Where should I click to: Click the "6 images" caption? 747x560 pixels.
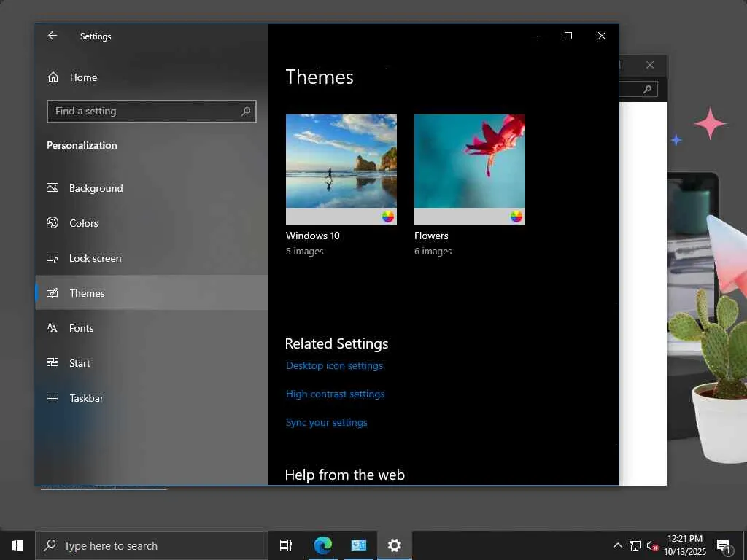tap(433, 252)
